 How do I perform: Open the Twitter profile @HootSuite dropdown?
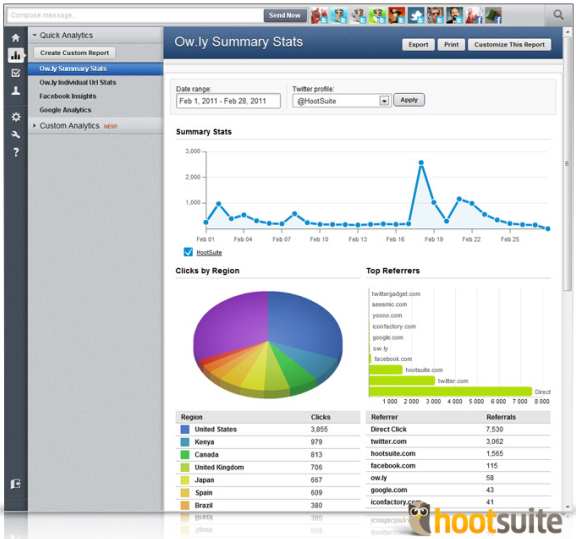click(341, 101)
